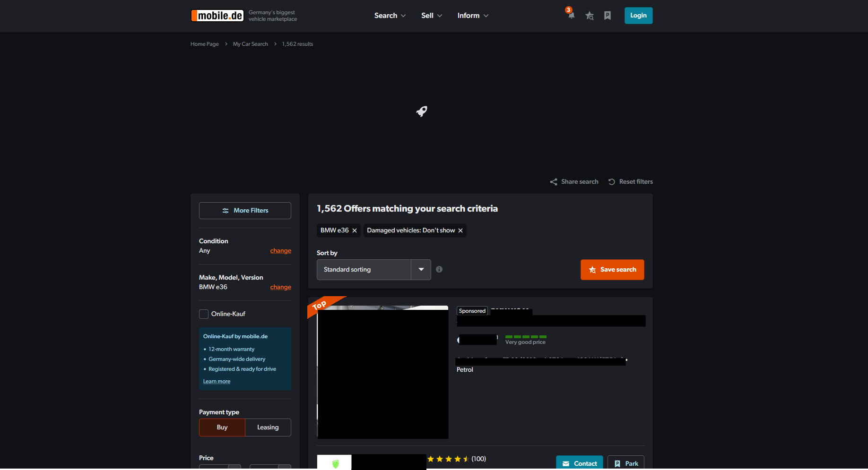This screenshot has width=868, height=470.
Task: Open More Filters
Action: 245,211
